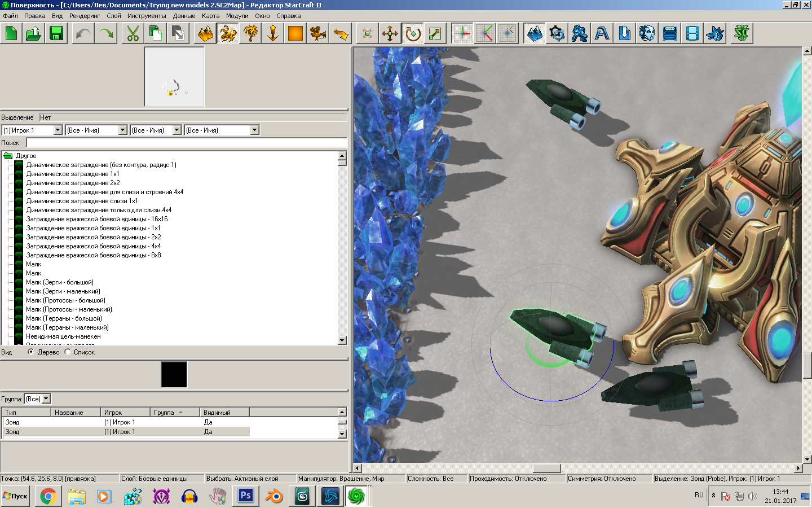Screen dimensions: 812x508
Task: Select the Cameras layer icon
Action: pyautogui.click(x=318, y=34)
